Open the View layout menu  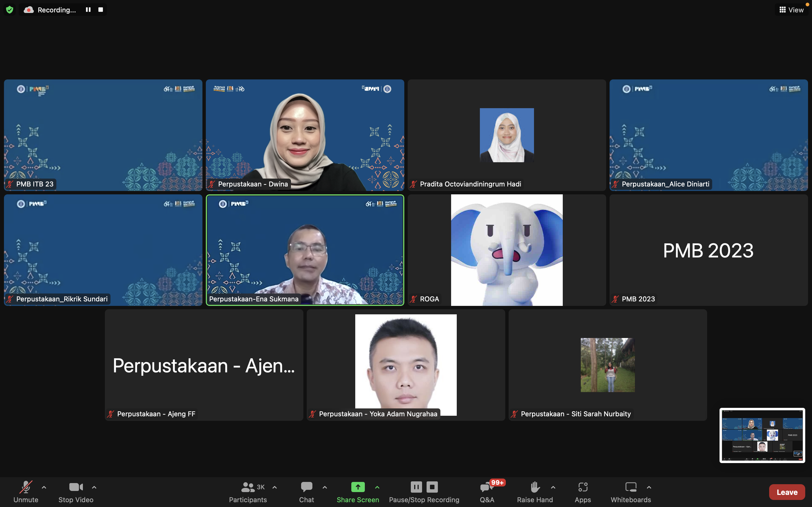pyautogui.click(x=791, y=10)
